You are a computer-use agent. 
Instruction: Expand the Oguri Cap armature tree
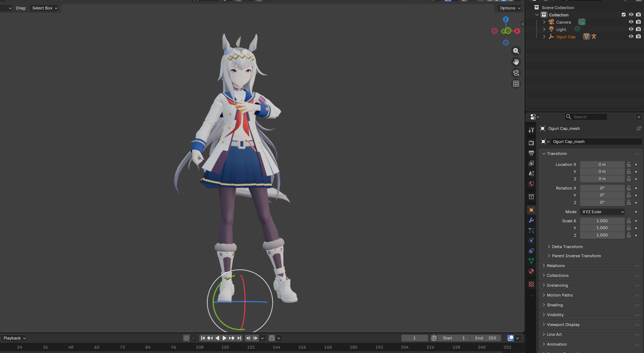tap(544, 37)
